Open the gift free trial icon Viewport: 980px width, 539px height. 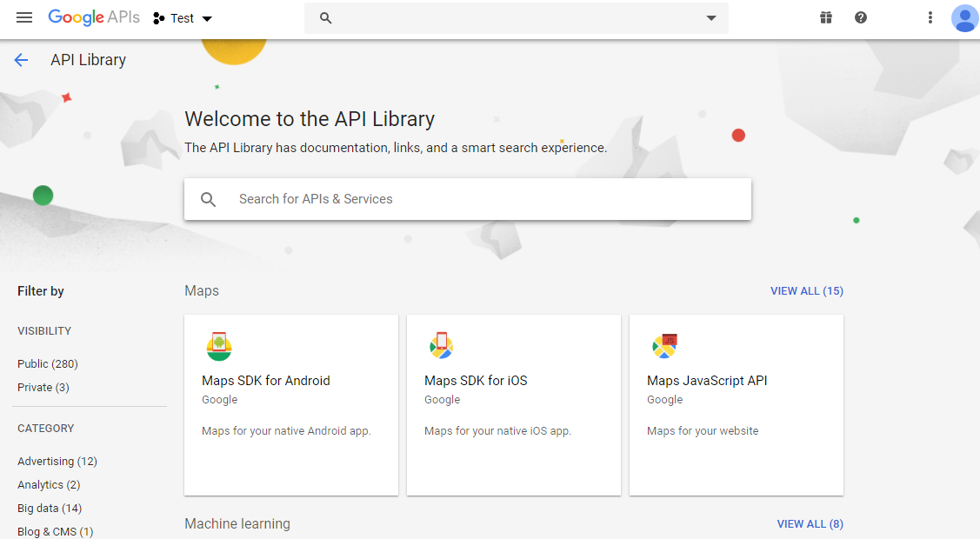point(826,17)
